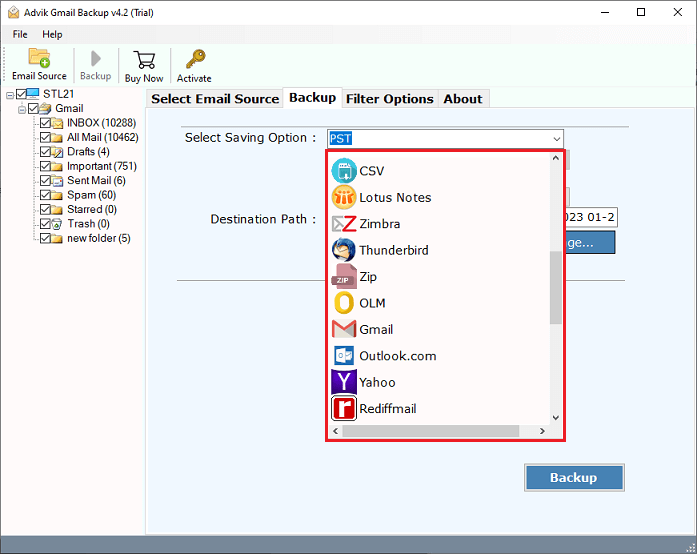This screenshot has width=697, height=554.
Task: Switch to Filter Options tab
Action: point(390,99)
